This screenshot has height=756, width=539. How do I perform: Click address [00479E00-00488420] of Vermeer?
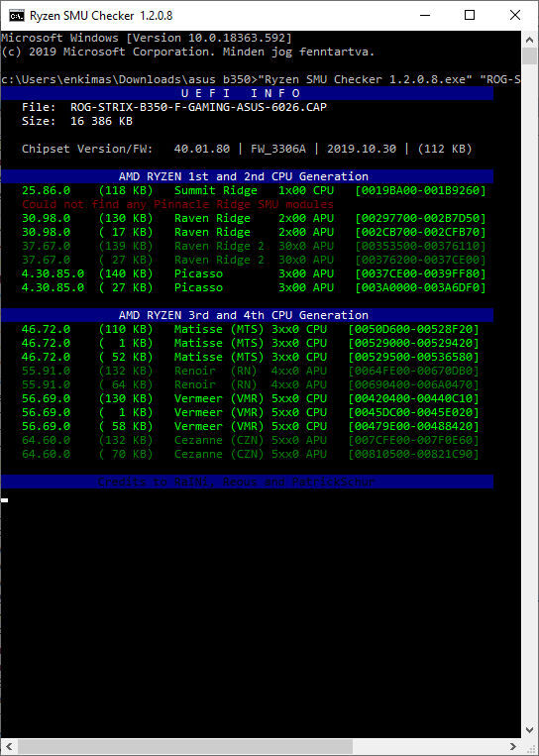[413, 427]
